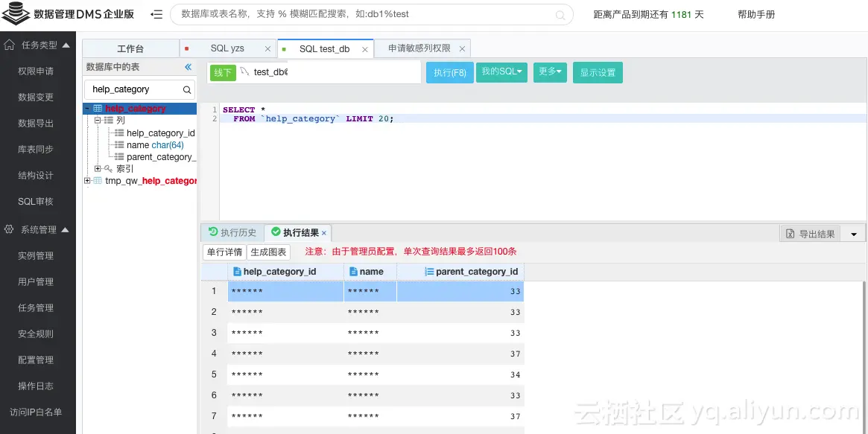
Task: Click the 单行详情 button
Action: [224, 252]
